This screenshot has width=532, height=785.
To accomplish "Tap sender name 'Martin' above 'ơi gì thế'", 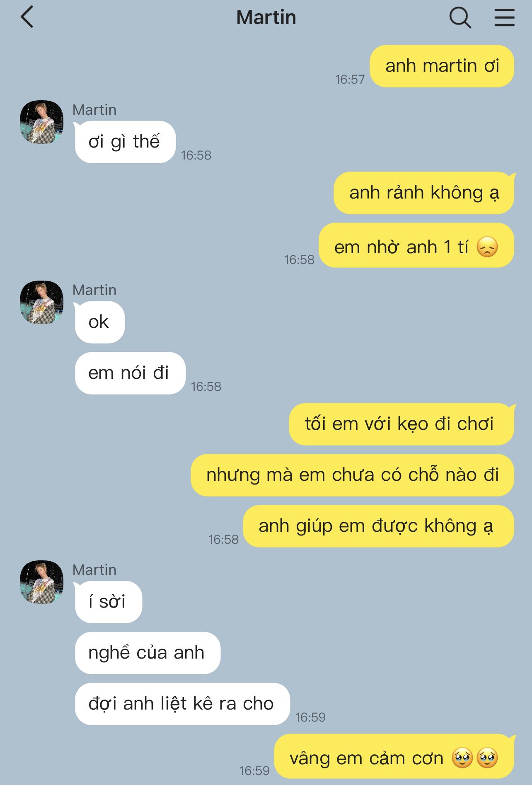I will 94,110.
